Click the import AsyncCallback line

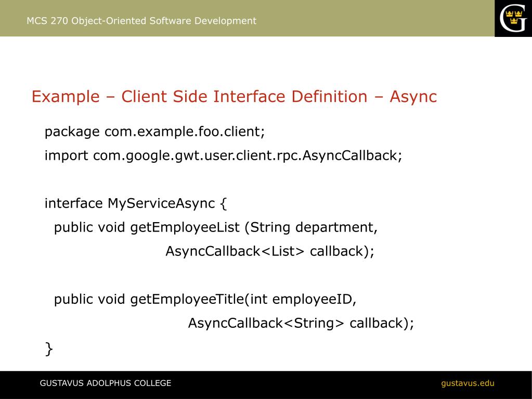pos(223,156)
